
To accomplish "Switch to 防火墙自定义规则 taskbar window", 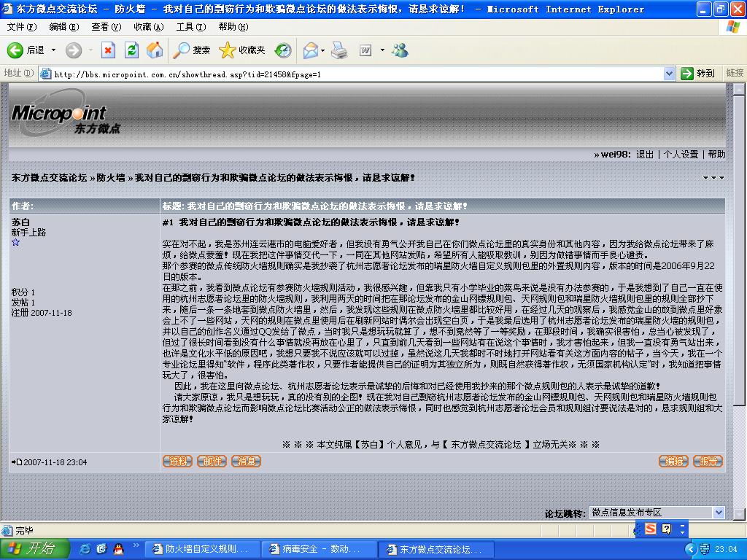I will (x=203, y=549).
